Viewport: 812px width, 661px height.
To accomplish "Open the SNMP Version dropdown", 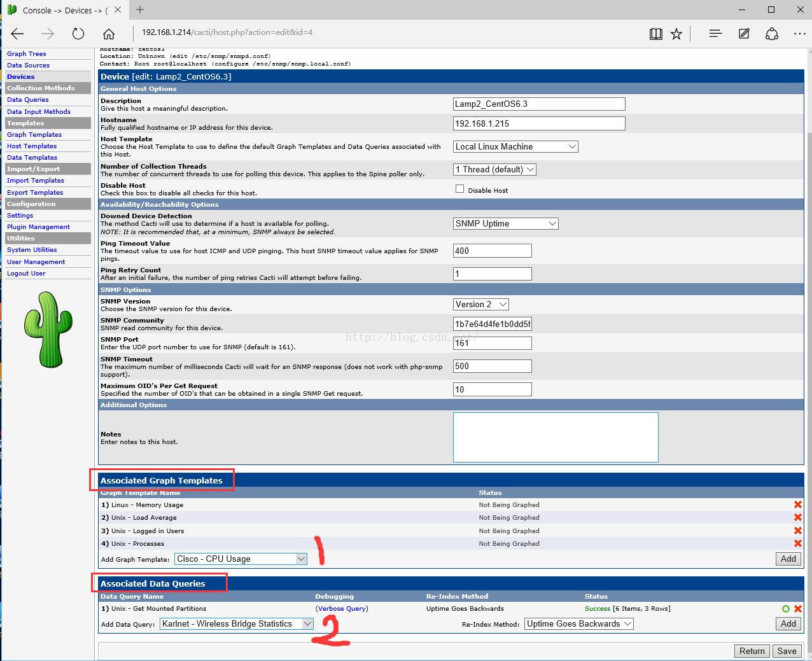I will click(x=481, y=304).
